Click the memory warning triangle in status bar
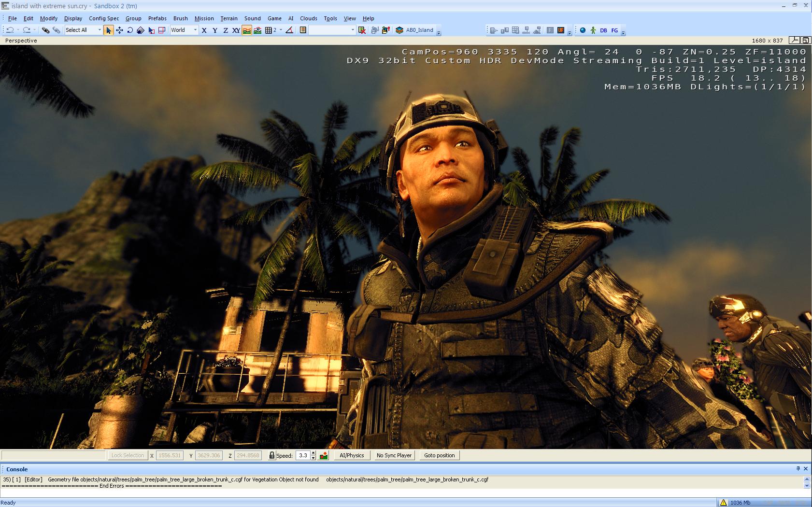Viewport: 812px width, 507px height. [723, 503]
